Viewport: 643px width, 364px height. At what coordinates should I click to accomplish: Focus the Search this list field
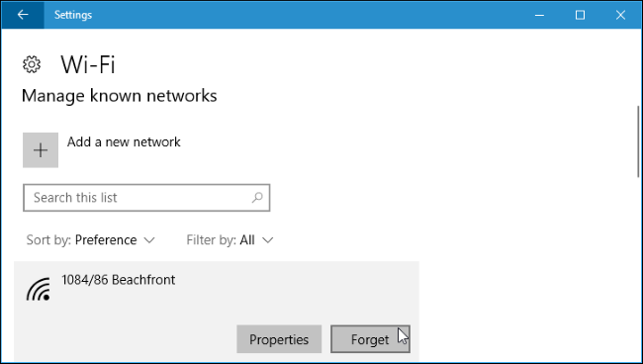point(146,198)
